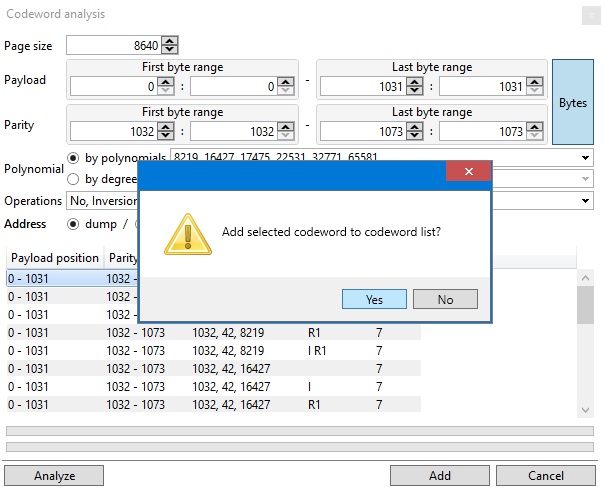The image size is (605, 490).
Task: Click the upper progress bar
Action: [x=300, y=431]
